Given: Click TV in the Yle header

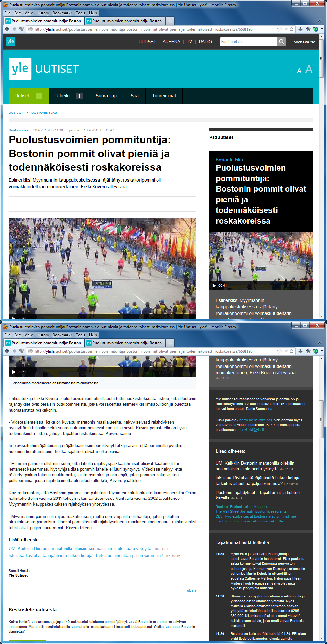Looking at the screenshot, I should coord(190,42).
